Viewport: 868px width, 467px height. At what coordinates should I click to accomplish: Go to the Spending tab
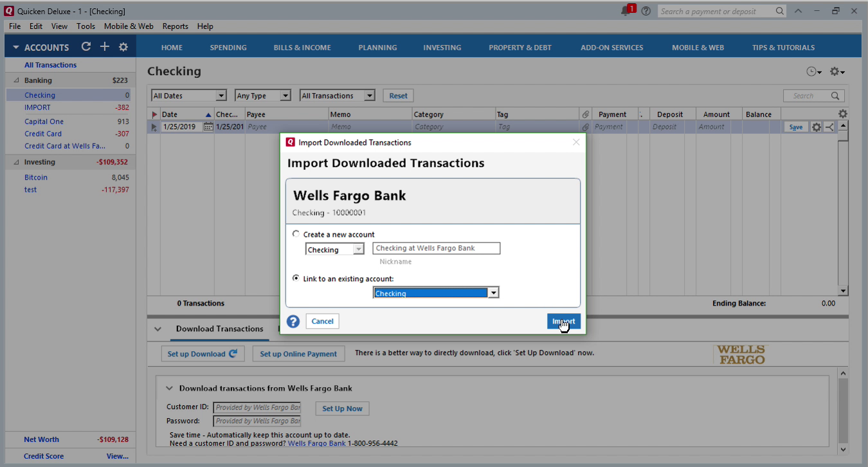pyautogui.click(x=228, y=48)
